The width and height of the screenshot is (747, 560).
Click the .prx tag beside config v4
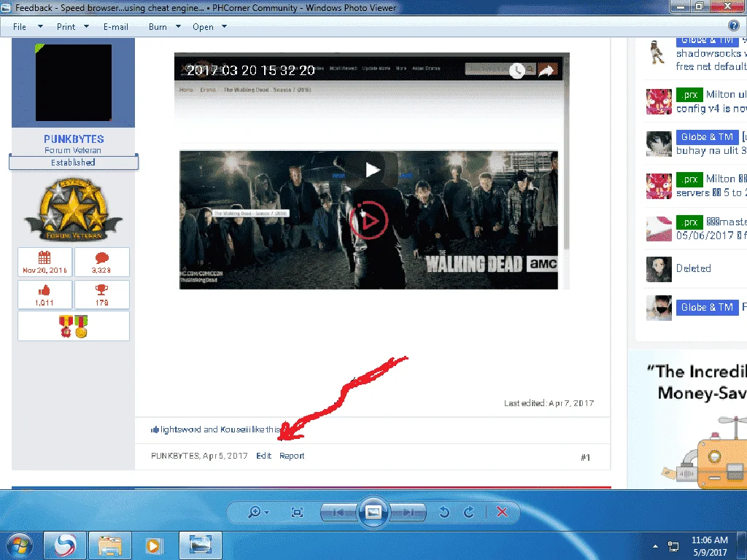pyautogui.click(x=689, y=95)
